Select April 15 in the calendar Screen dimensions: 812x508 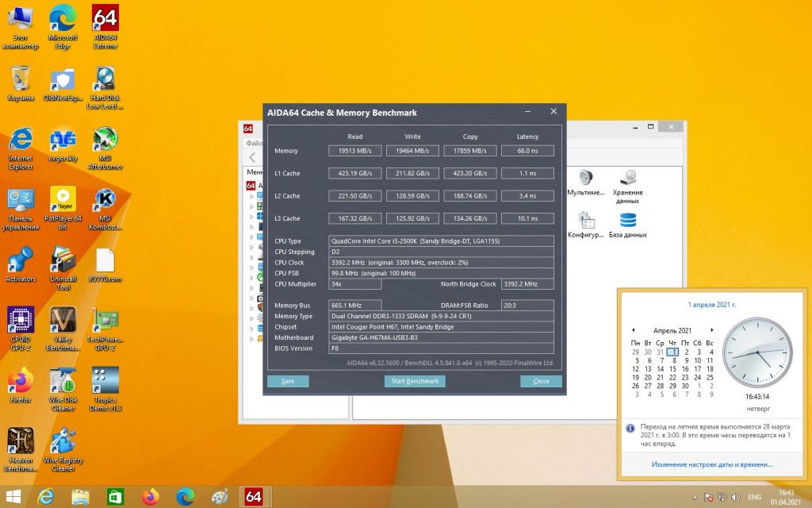tap(672, 369)
